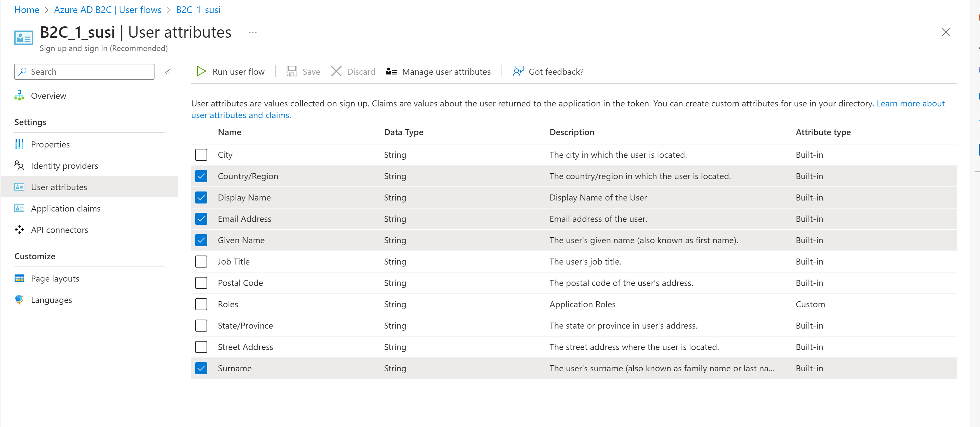This screenshot has height=427, width=980.
Task: Click Learn more about user attributes link
Action: pyautogui.click(x=910, y=103)
